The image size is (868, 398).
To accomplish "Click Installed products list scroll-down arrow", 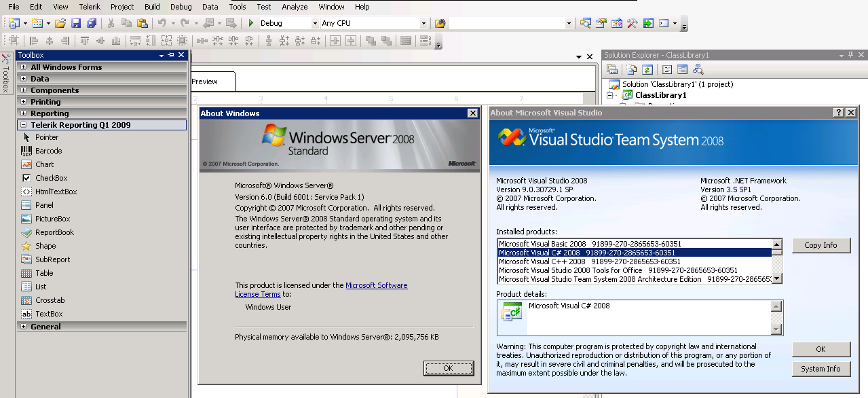I will (x=777, y=278).
